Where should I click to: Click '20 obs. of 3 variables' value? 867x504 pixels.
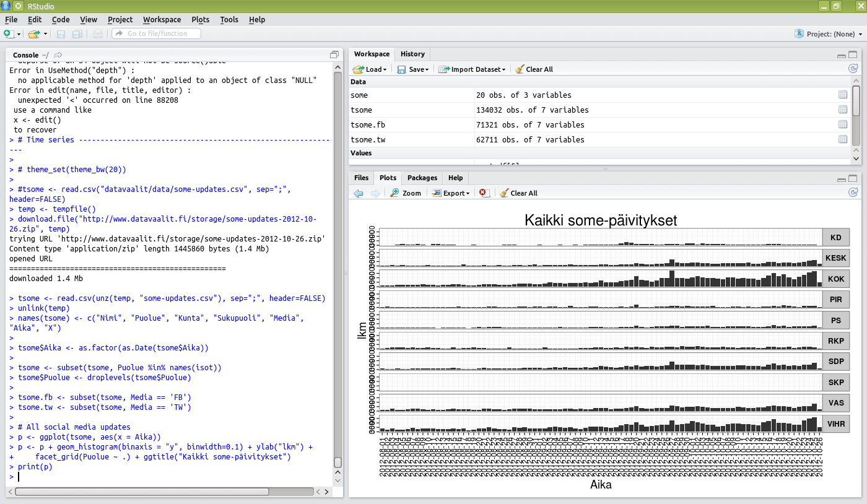coord(523,95)
